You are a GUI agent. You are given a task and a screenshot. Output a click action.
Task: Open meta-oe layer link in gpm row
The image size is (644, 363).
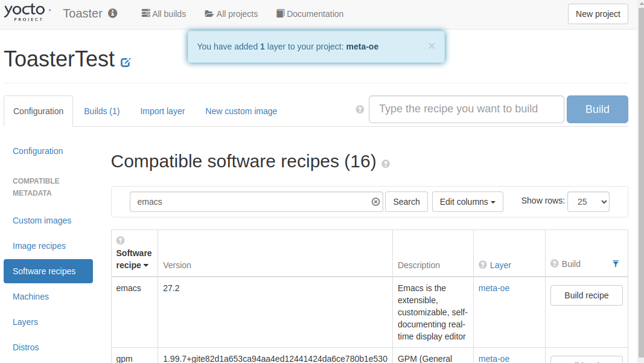click(x=494, y=359)
